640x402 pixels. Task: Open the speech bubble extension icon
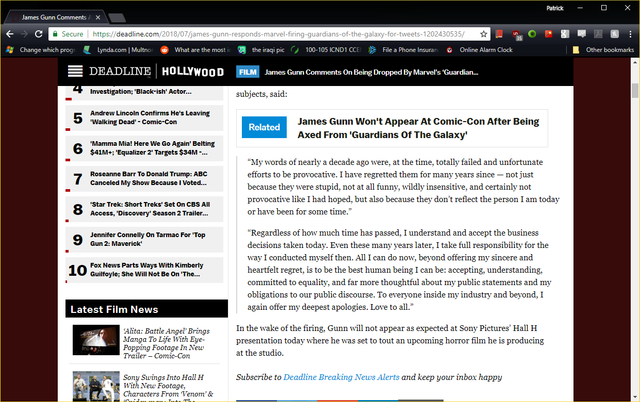(582, 34)
